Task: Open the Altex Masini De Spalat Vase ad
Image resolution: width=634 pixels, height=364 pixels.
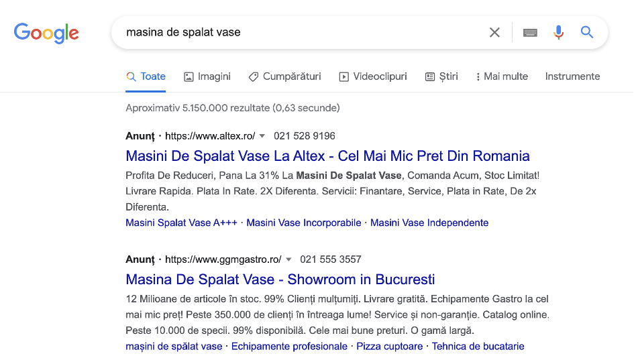Action: tap(327, 156)
